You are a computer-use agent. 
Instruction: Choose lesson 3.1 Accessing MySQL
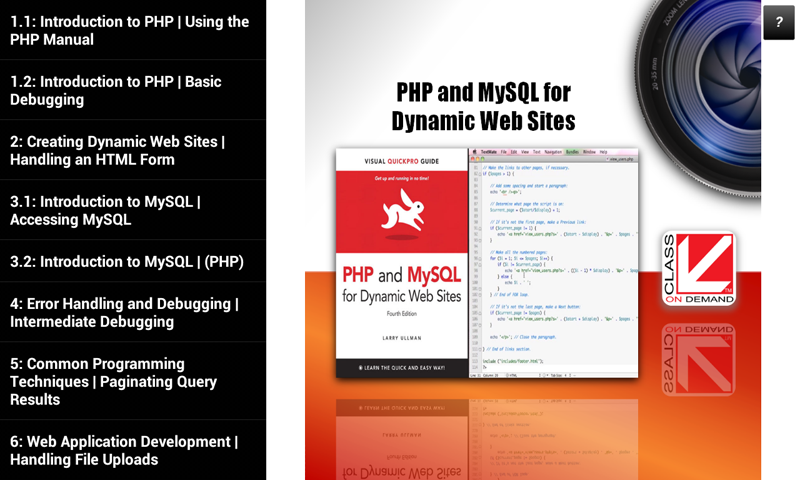pyautogui.click(x=133, y=210)
